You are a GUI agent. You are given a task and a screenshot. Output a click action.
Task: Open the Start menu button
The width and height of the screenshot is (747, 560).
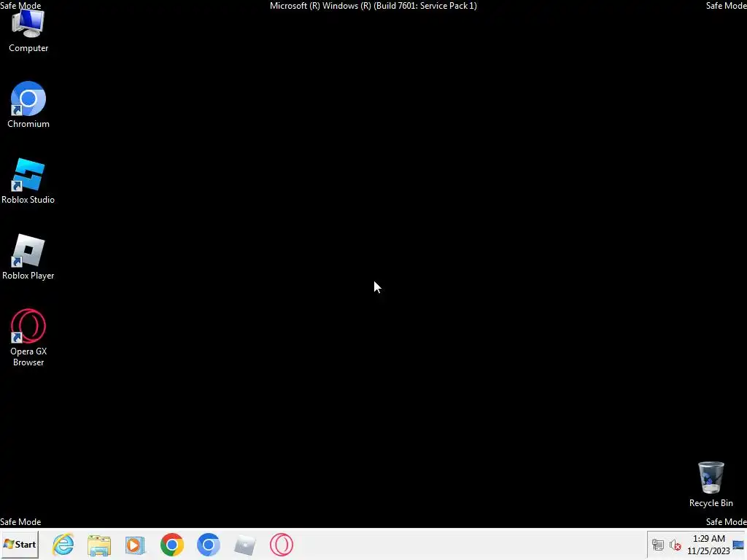click(x=20, y=544)
